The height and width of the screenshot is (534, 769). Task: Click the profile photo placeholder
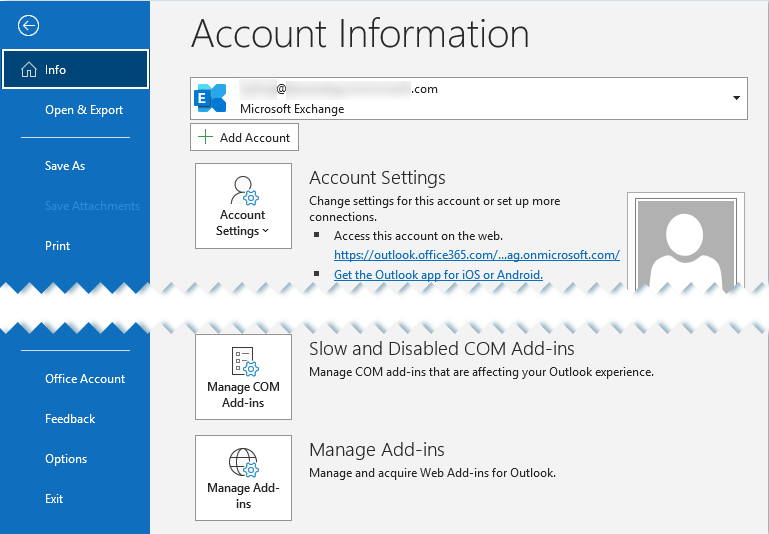[686, 243]
